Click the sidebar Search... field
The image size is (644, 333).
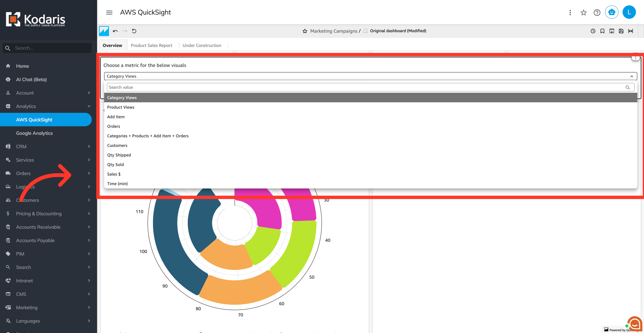47,48
